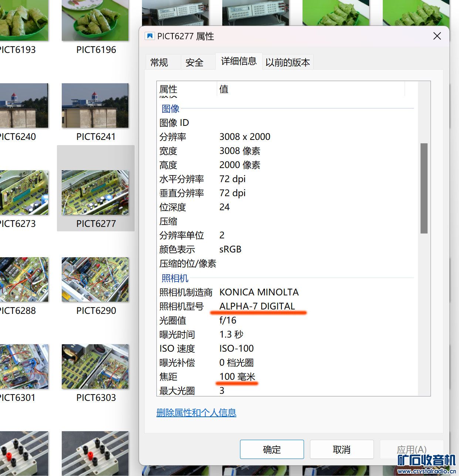The height and width of the screenshot is (476, 459).
Task: Click the PICT6196 file name label
Action: (x=96, y=50)
